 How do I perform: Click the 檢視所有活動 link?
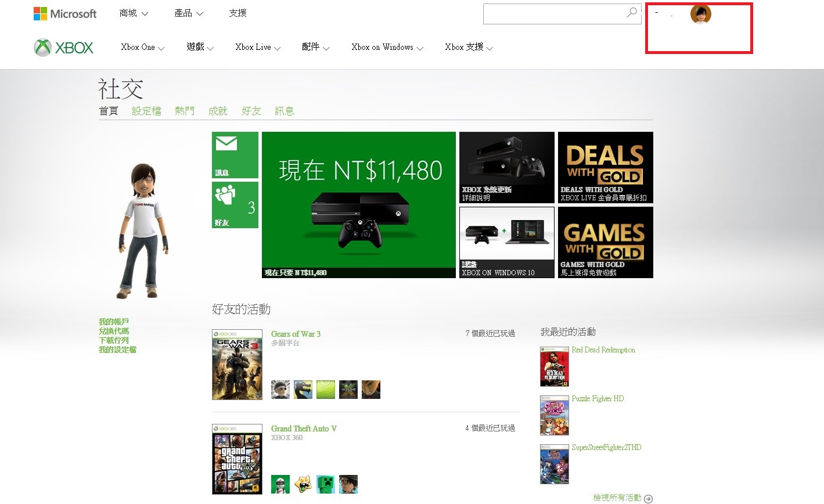pos(617,498)
